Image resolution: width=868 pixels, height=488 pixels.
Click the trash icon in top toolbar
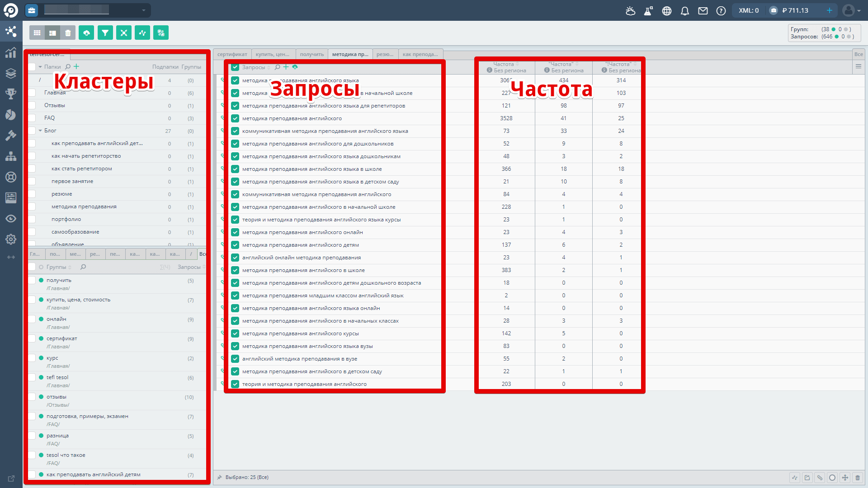(68, 33)
